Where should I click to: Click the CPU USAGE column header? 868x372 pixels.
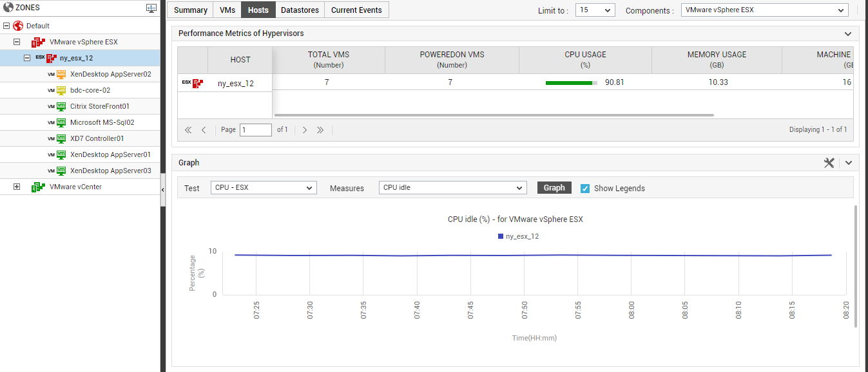point(585,60)
